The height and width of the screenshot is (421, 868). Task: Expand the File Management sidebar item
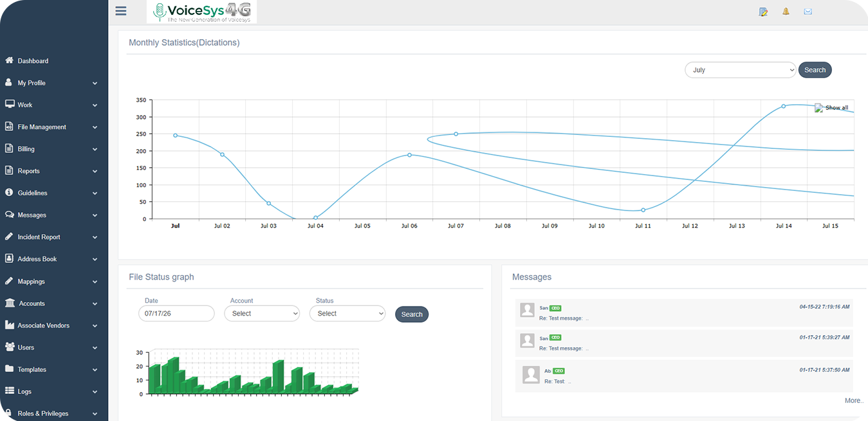tap(51, 127)
